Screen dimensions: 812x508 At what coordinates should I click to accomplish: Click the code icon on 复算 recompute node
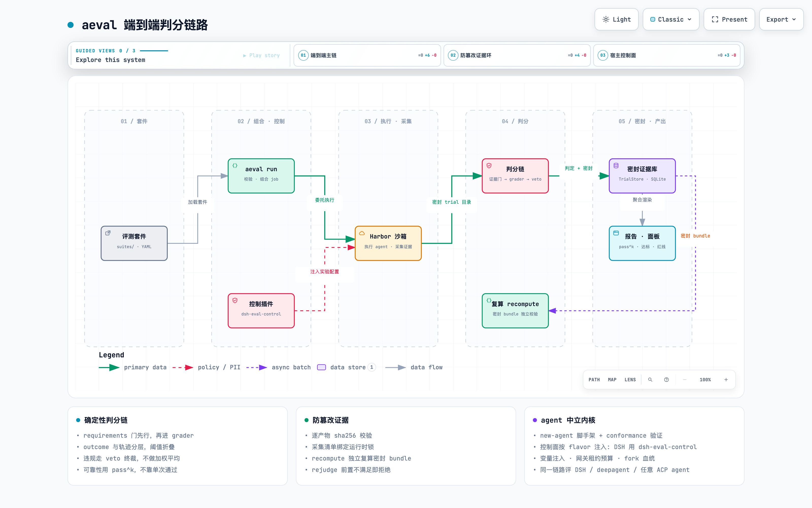pos(489,300)
